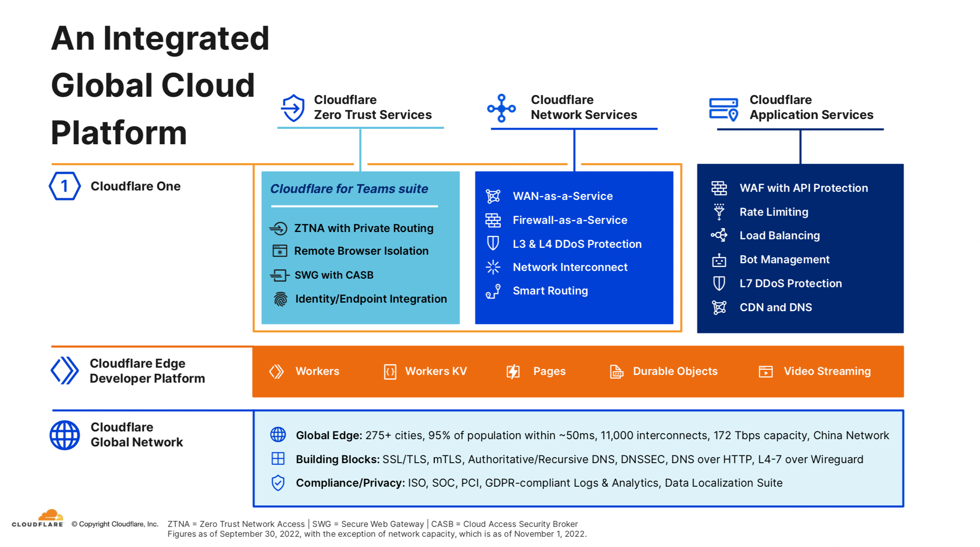This screenshot has width=980, height=547.
Task: Click the Load Balancing label
Action: pyautogui.click(x=779, y=235)
